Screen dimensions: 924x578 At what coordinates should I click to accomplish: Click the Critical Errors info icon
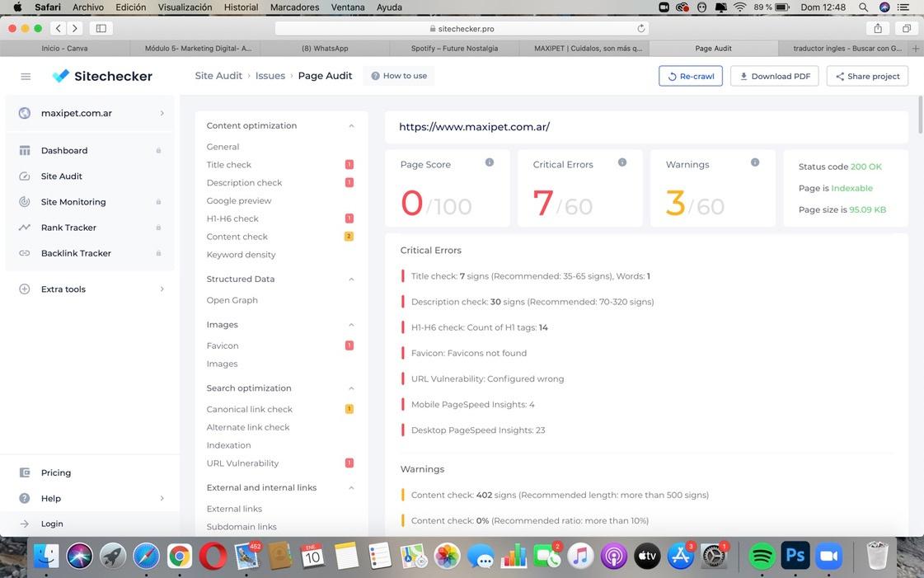pos(621,162)
